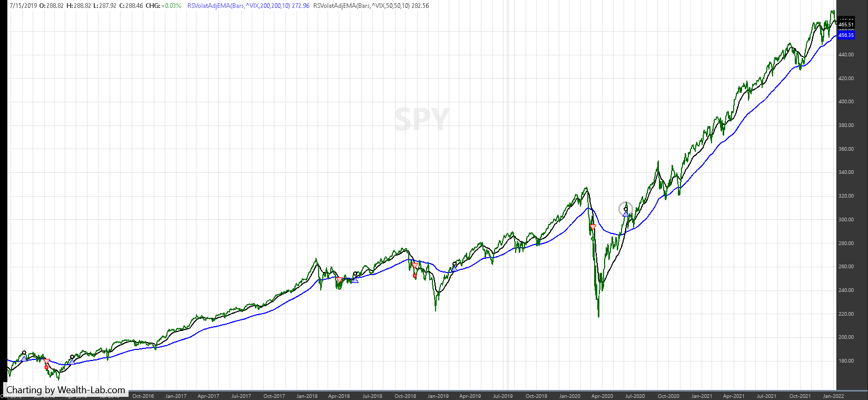Click the Jul-2017 date axis label
This screenshot has height=400, width=868.
(x=241, y=396)
